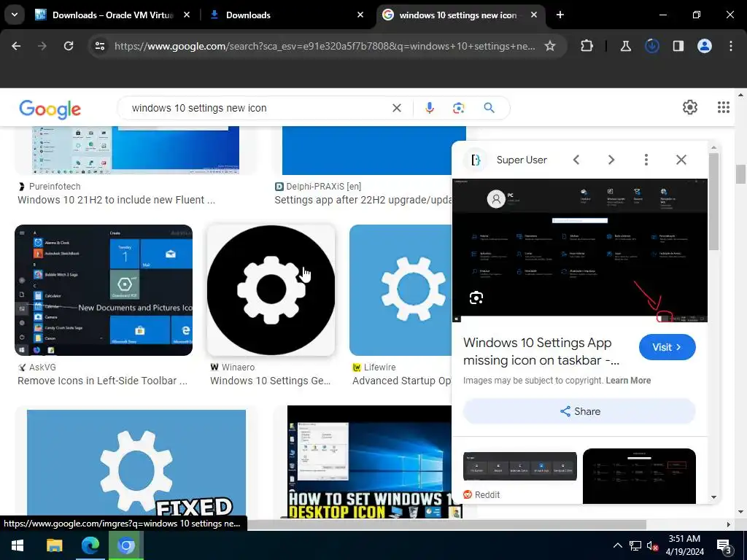Show hidden system tray icons
The image size is (747, 560).
click(x=617, y=545)
